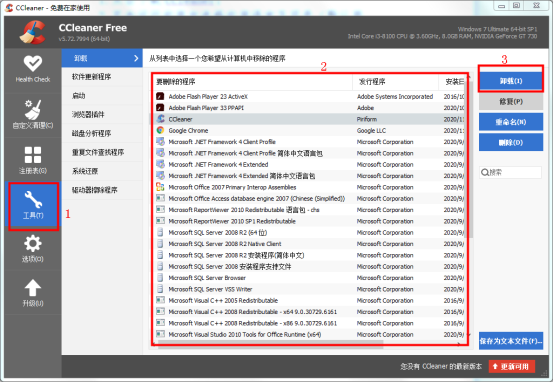Sort by the 安装日期 column header
The image size is (553, 383).
452,82
